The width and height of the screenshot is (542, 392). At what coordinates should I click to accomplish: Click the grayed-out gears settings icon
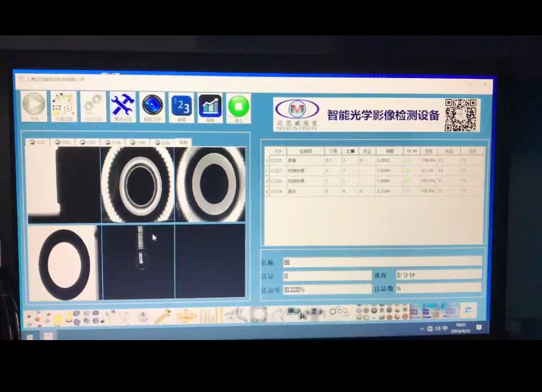tap(93, 107)
